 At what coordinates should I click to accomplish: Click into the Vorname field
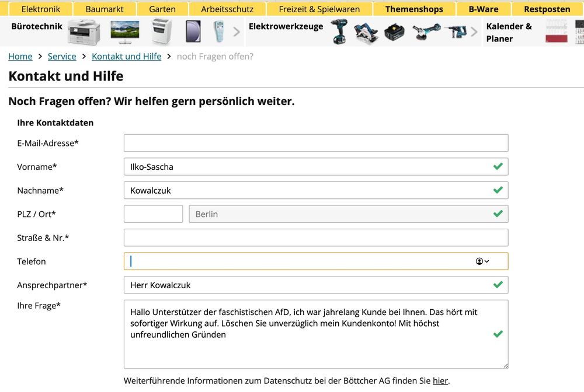(x=316, y=167)
